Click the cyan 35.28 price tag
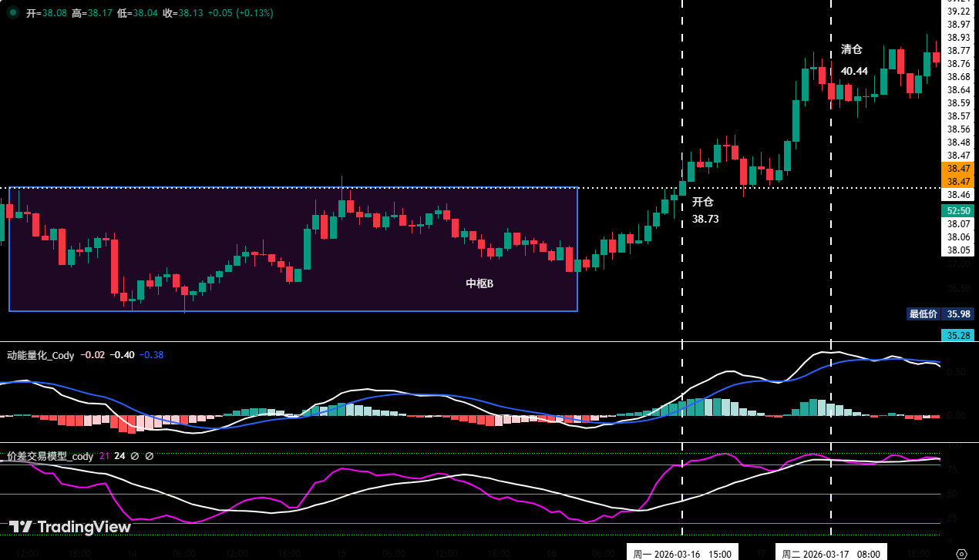Image resolution: width=979 pixels, height=560 pixels. click(958, 335)
